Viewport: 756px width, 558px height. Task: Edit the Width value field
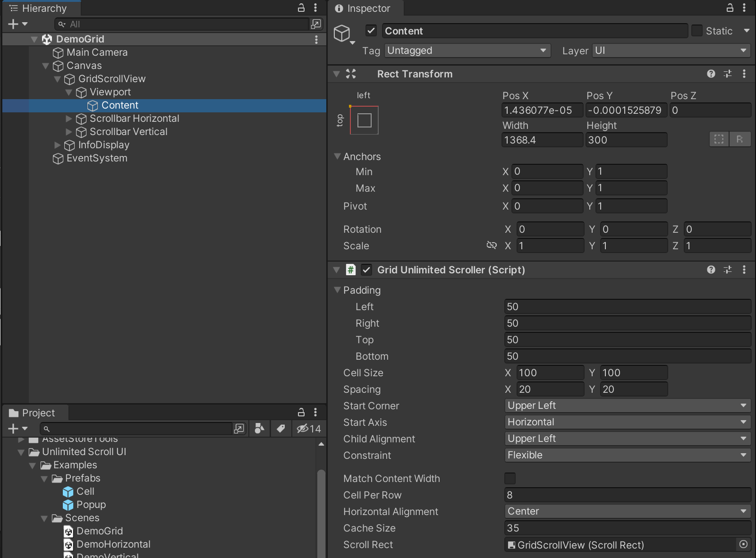point(542,140)
